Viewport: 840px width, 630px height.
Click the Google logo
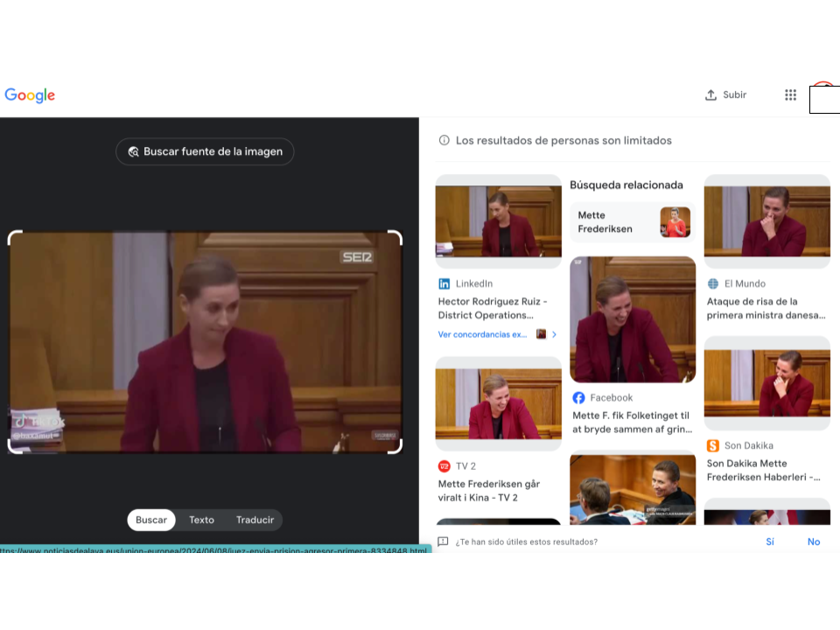(x=30, y=95)
